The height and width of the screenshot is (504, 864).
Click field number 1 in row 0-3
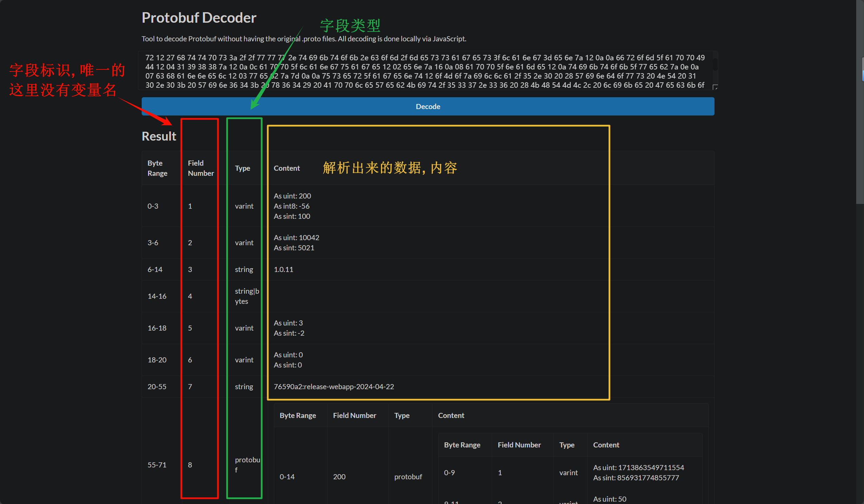[x=190, y=206]
